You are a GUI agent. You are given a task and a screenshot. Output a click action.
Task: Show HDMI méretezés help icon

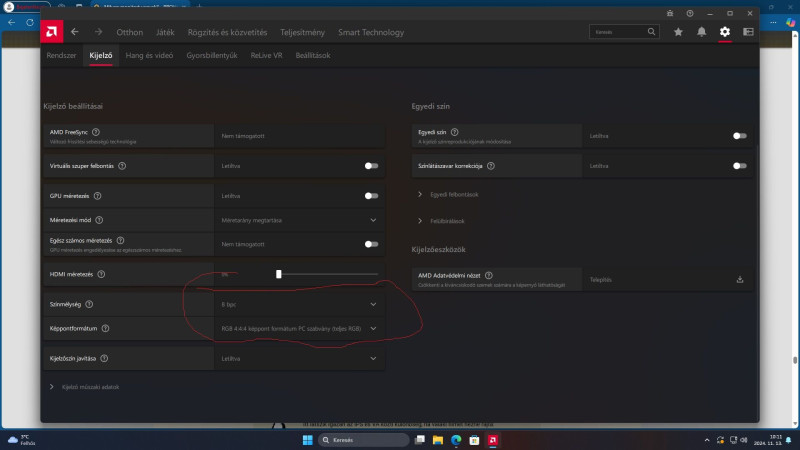coord(101,274)
